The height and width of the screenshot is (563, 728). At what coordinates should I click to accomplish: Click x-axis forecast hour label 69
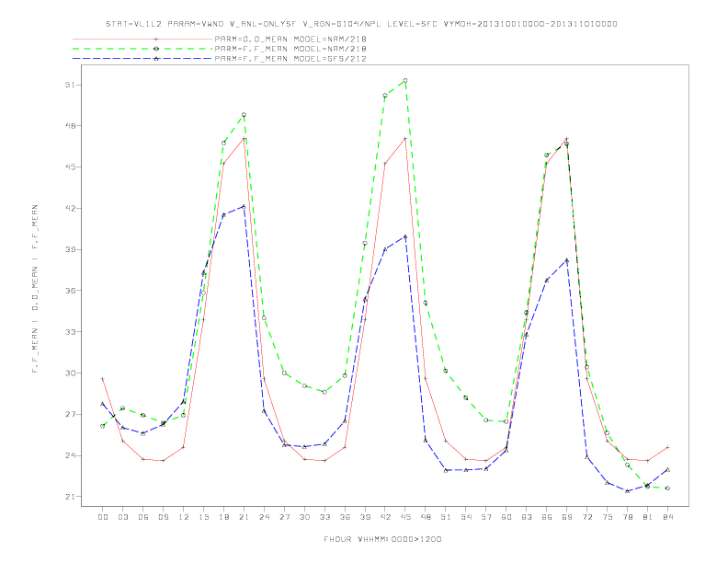click(x=567, y=517)
